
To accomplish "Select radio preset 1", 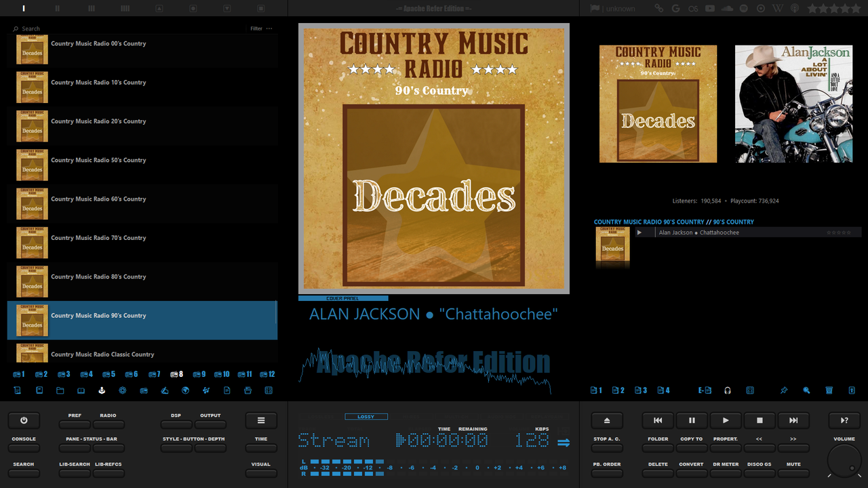I will point(19,374).
